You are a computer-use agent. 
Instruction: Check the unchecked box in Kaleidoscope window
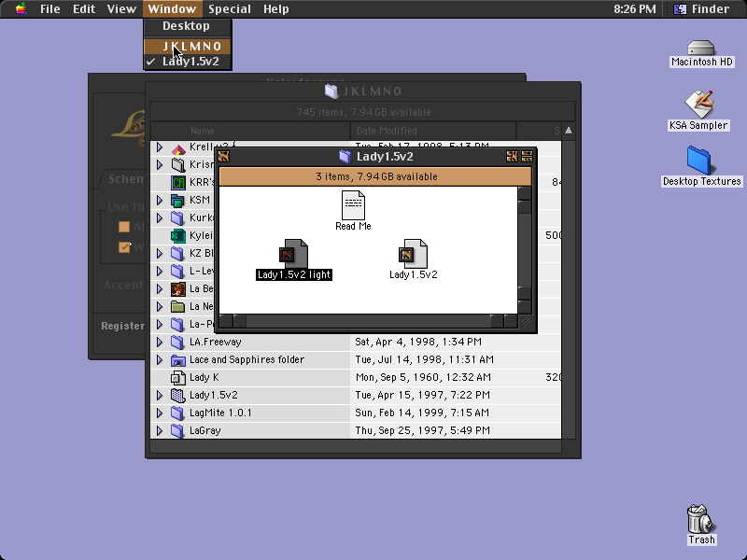click(x=124, y=227)
